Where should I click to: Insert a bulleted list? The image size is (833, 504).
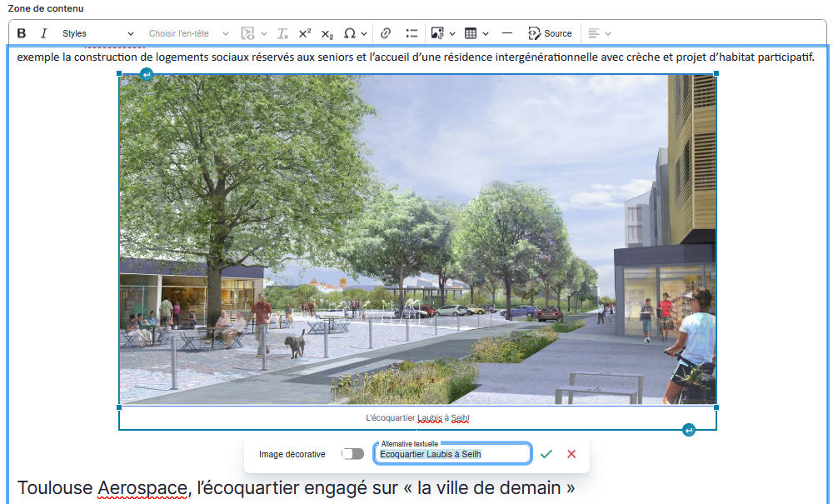point(412,33)
